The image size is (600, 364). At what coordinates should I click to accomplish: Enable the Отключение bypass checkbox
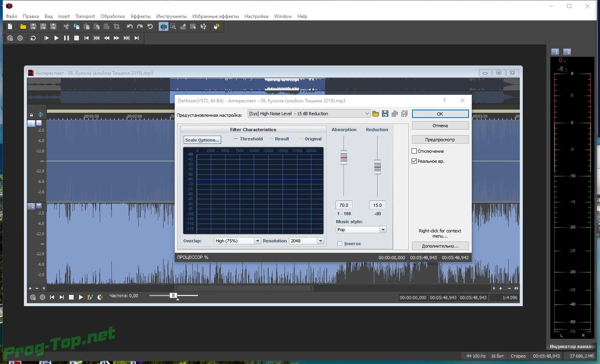(414, 151)
